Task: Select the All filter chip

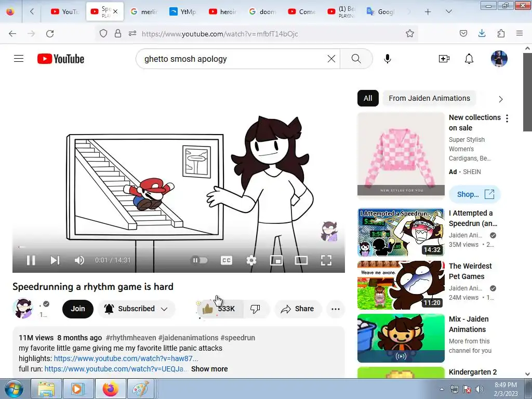Action: coord(368,98)
